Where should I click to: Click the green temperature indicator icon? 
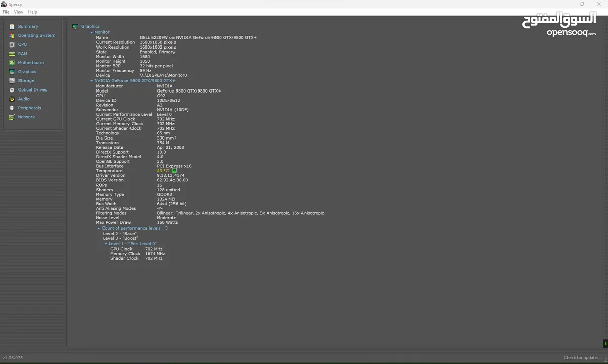click(175, 171)
